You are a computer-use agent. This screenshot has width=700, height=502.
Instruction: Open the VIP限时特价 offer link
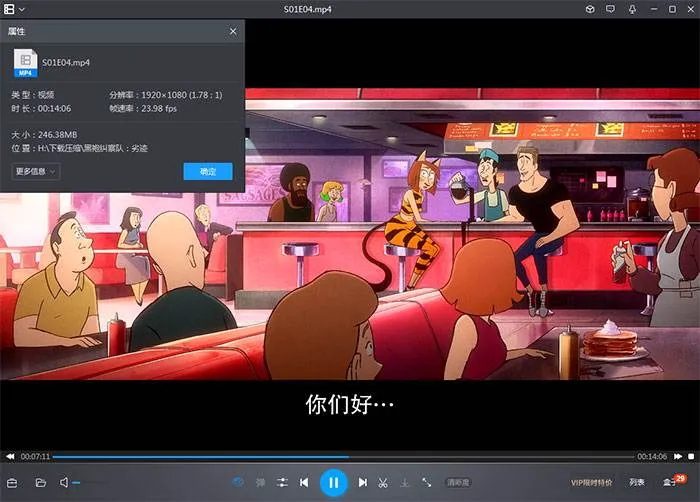coord(592,482)
